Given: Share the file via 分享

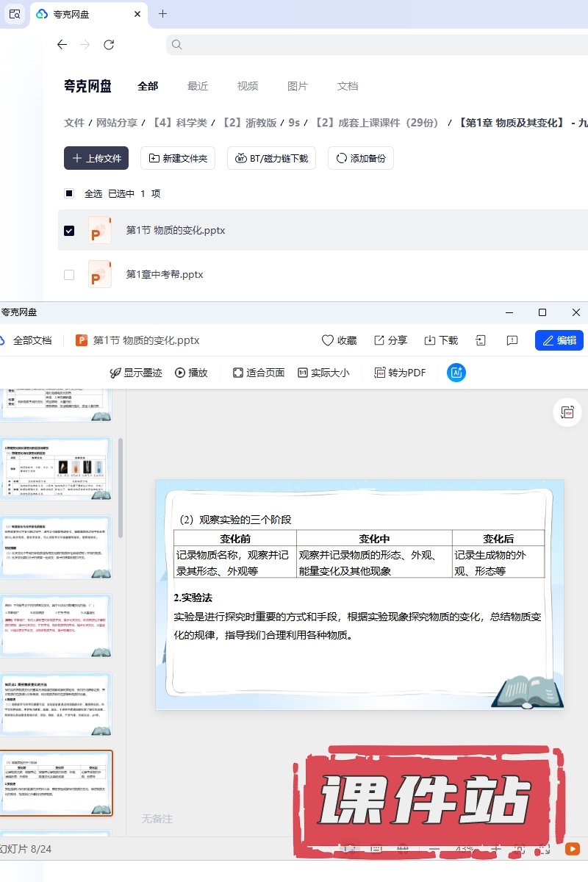Looking at the screenshot, I should 390,340.
